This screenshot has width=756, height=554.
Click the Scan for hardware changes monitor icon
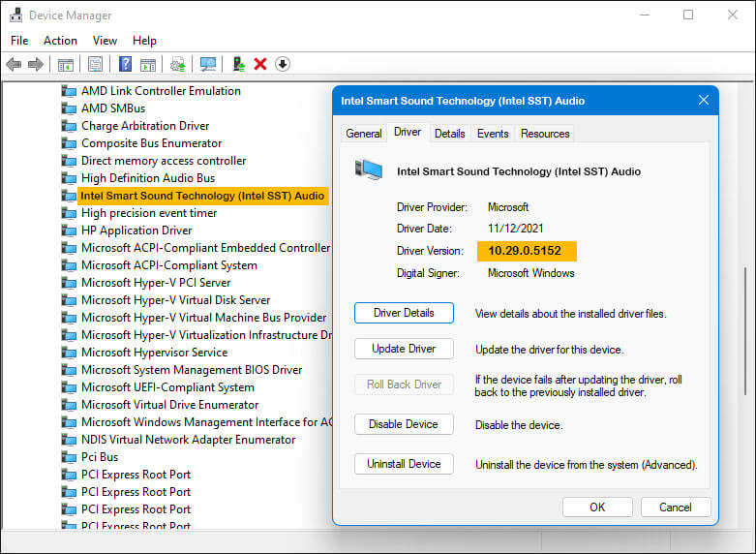pos(208,64)
